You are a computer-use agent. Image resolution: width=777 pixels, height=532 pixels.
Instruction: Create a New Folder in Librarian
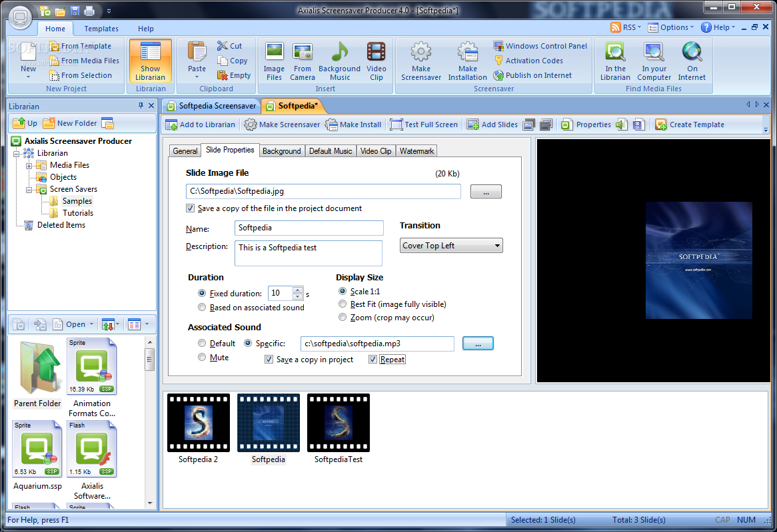[x=70, y=123]
